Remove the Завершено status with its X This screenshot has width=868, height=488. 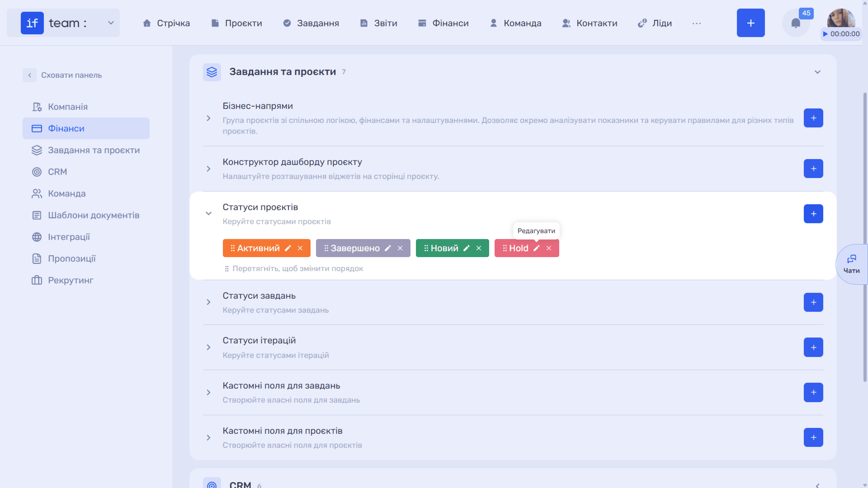(x=400, y=248)
